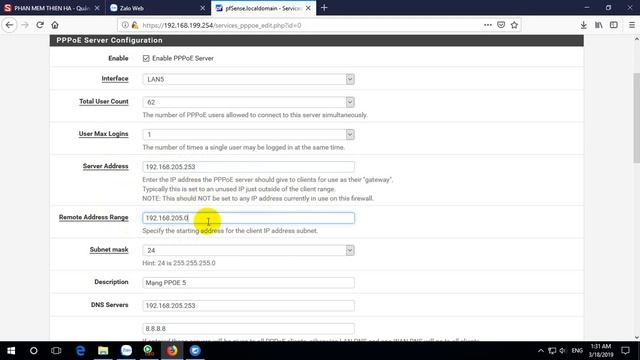
Task: Click the Remote Address Range label
Action: point(93,217)
